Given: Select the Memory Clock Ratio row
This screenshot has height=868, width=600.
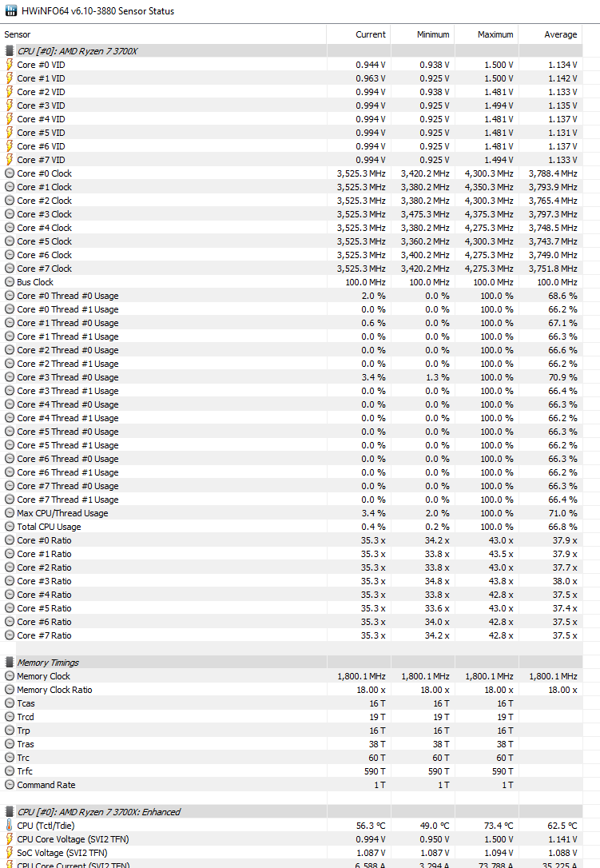Looking at the screenshot, I should point(54,690).
